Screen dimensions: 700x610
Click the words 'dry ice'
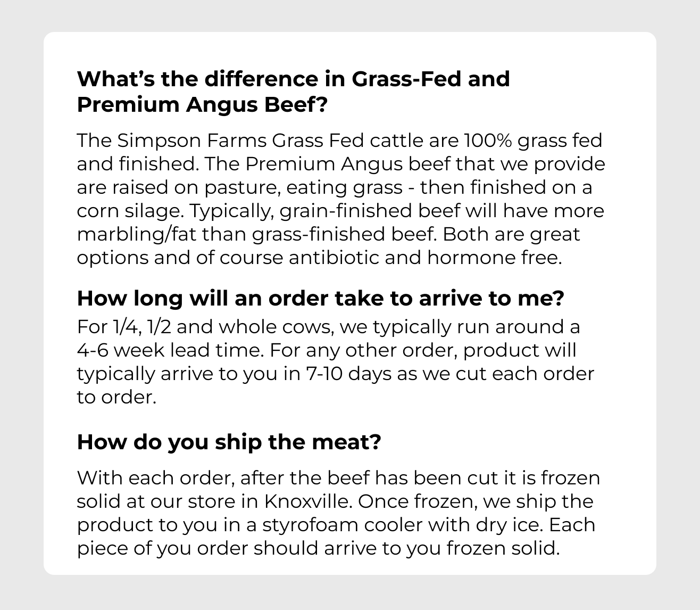(x=505, y=525)
